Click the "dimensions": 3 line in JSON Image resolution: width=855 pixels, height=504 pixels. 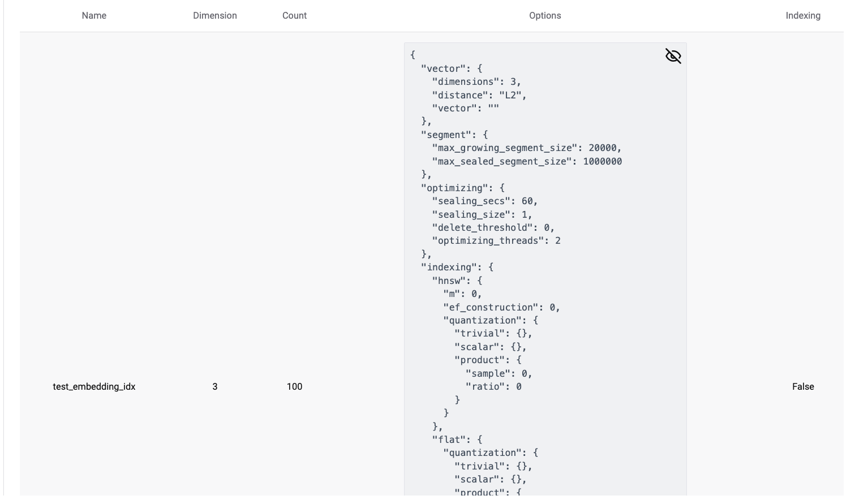click(x=476, y=82)
